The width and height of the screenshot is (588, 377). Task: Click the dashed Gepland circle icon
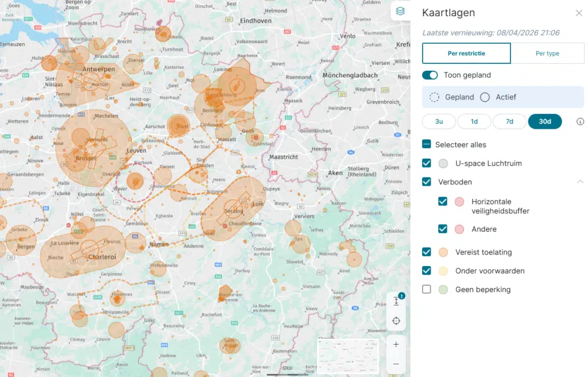tap(435, 97)
